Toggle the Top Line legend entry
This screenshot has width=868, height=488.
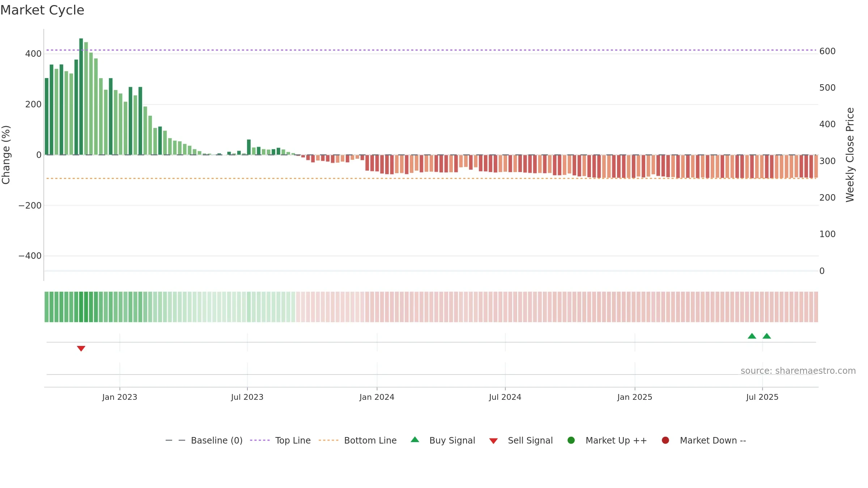click(280, 440)
